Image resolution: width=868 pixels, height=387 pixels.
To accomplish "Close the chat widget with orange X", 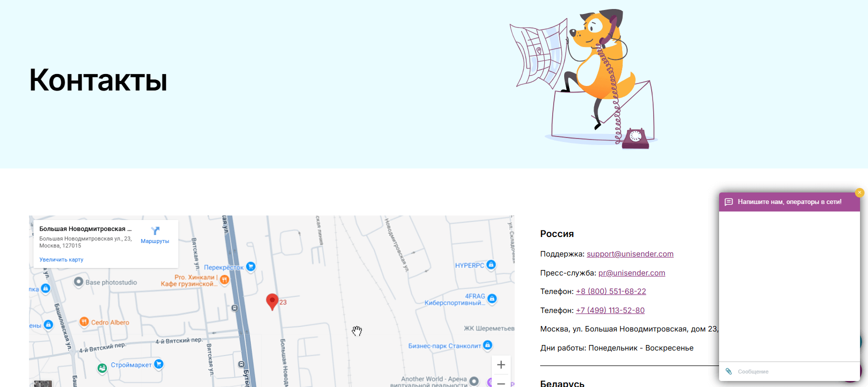I will tap(860, 192).
